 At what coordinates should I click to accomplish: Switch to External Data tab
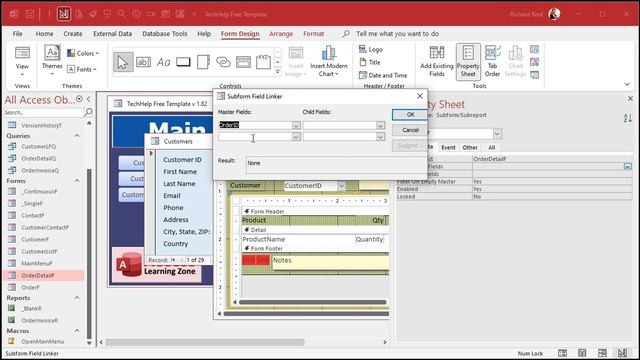click(113, 34)
